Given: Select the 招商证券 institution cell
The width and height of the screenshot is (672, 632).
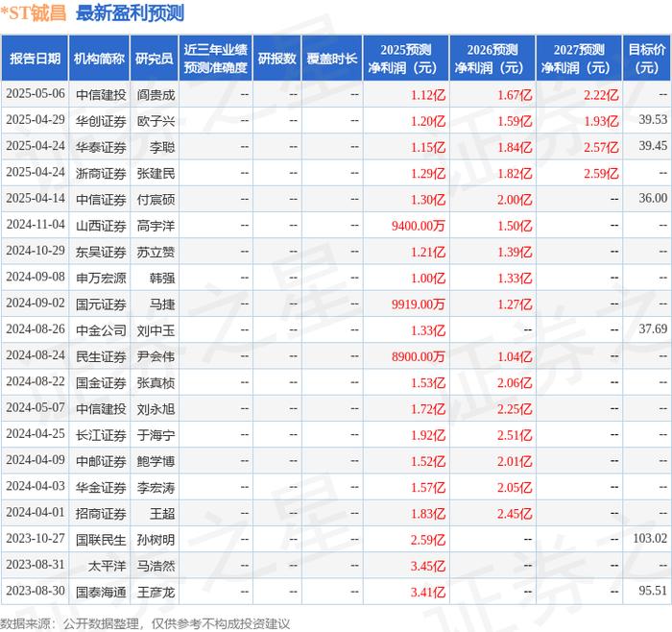Looking at the screenshot, I should [101, 513].
